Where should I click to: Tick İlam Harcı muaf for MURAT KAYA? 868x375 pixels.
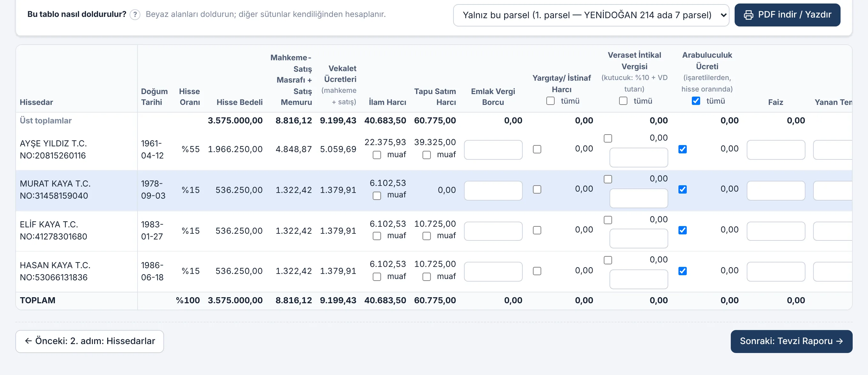377,195
